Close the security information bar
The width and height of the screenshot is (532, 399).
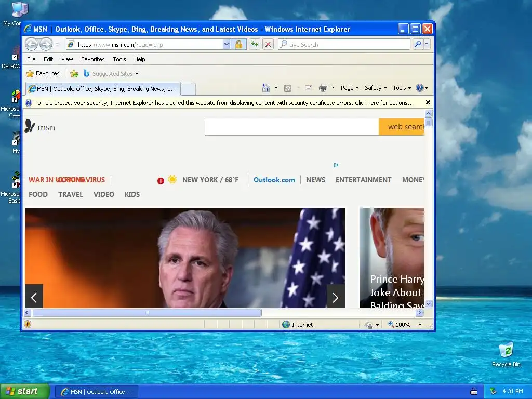(428, 102)
